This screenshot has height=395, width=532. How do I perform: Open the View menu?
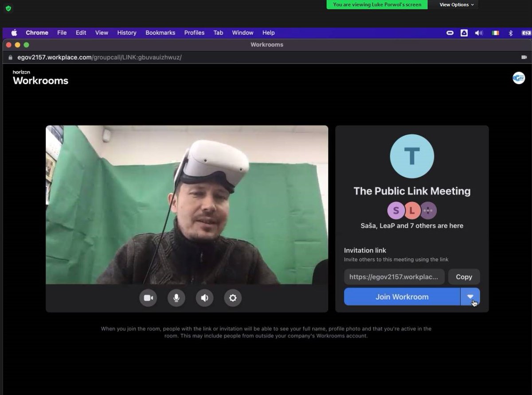coord(102,33)
